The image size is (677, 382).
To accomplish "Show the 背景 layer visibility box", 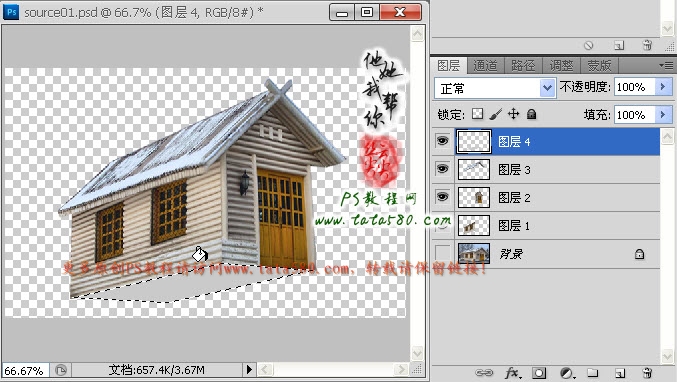I will pos(442,253).
